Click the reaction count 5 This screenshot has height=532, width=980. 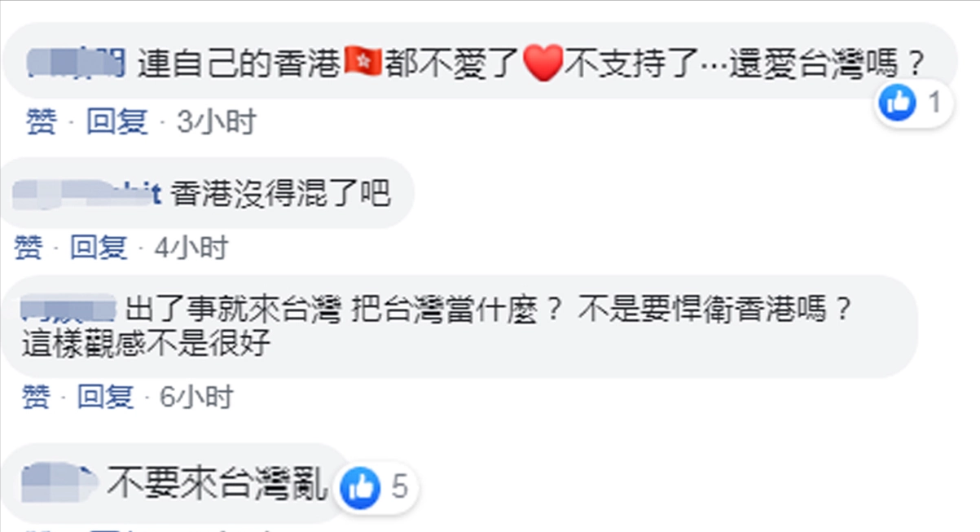point(398,487)
